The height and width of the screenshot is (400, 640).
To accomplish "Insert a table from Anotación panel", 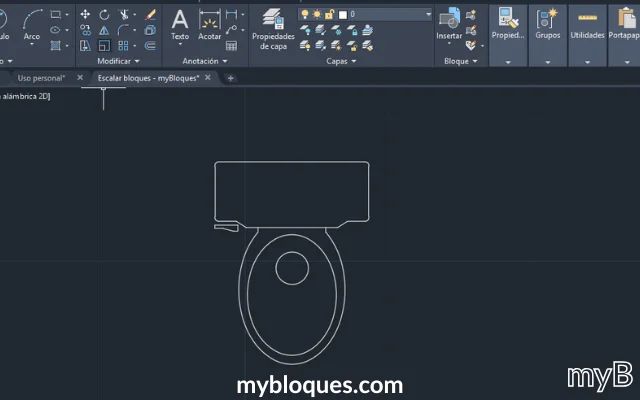I will click(232, 46).
